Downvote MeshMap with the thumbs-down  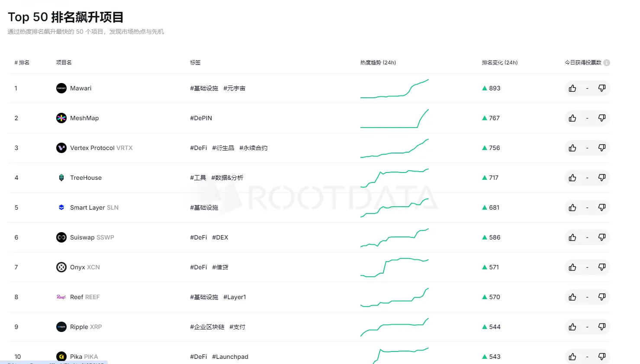(602, 118)
